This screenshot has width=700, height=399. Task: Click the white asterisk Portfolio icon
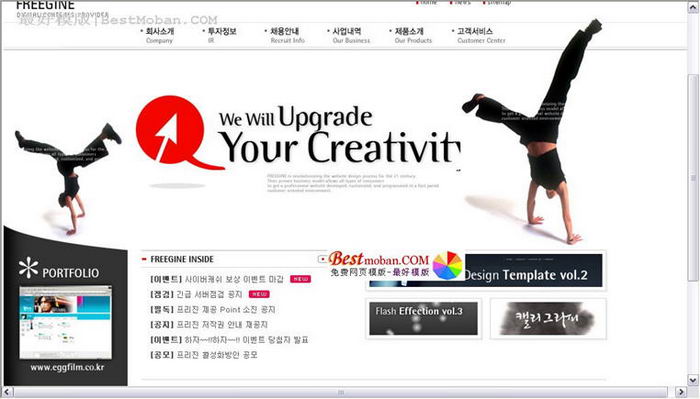[x=29, y=268]
